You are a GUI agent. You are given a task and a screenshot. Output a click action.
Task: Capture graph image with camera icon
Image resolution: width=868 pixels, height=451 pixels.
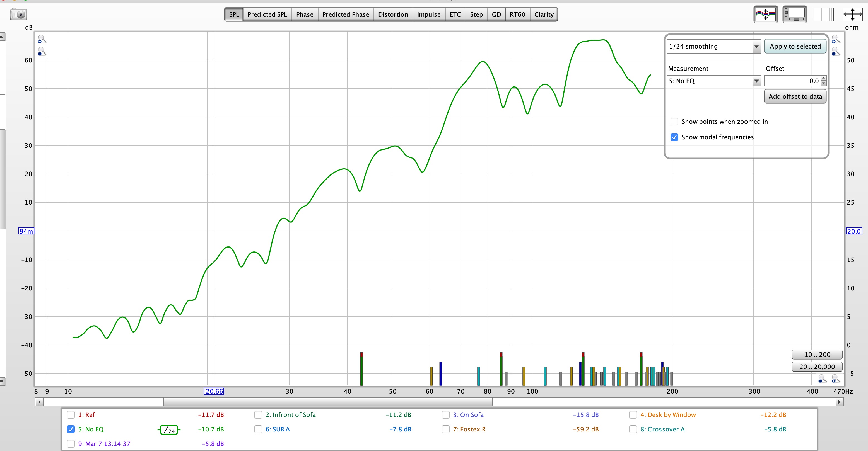coord(18,14)
